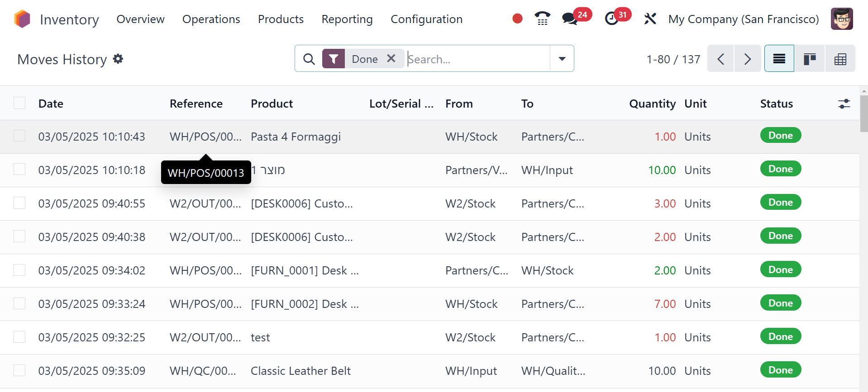This screenshot has height=392, width=868.
Task: Select the Pasta 4 Formaggi row checkbox
Action: coord(19,136)
